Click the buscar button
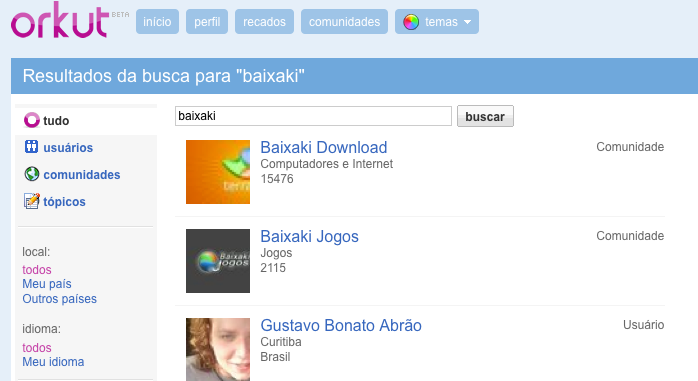Viewport: 698px width, 381px height. click(x=485, y=116)
